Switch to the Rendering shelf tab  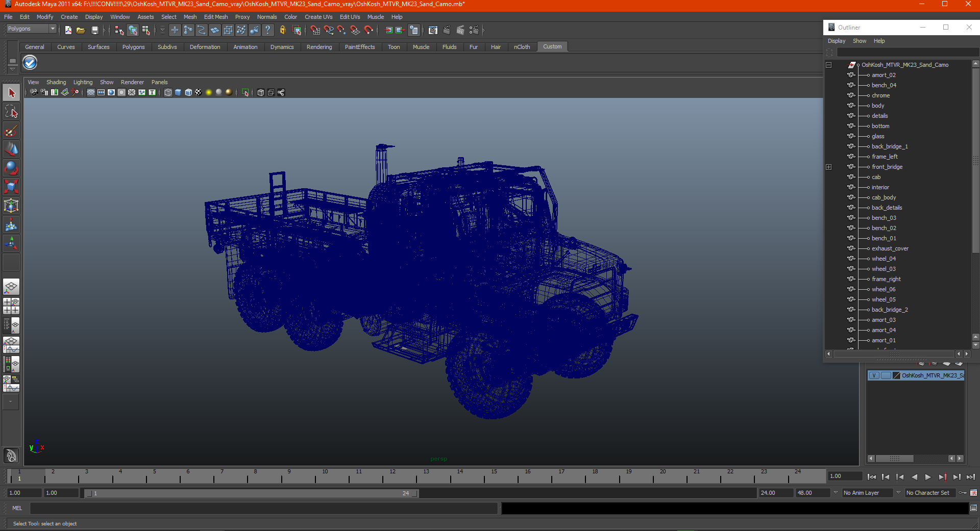[x=319, y=47]
